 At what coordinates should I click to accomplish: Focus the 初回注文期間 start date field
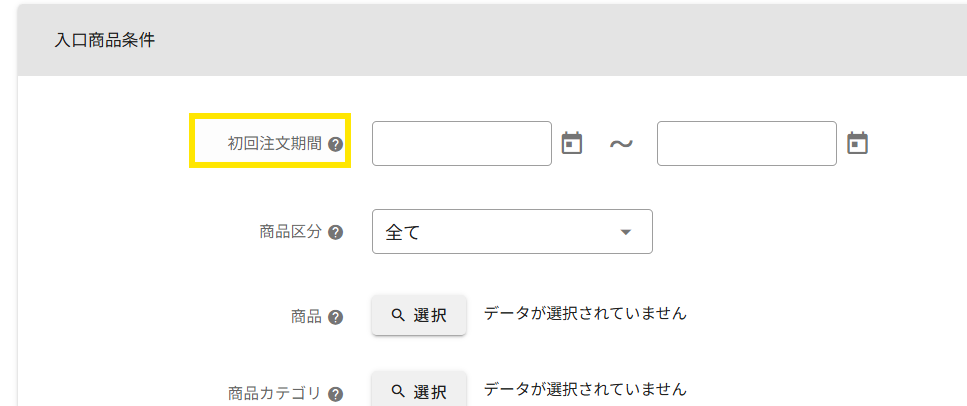tap(461, 143)
